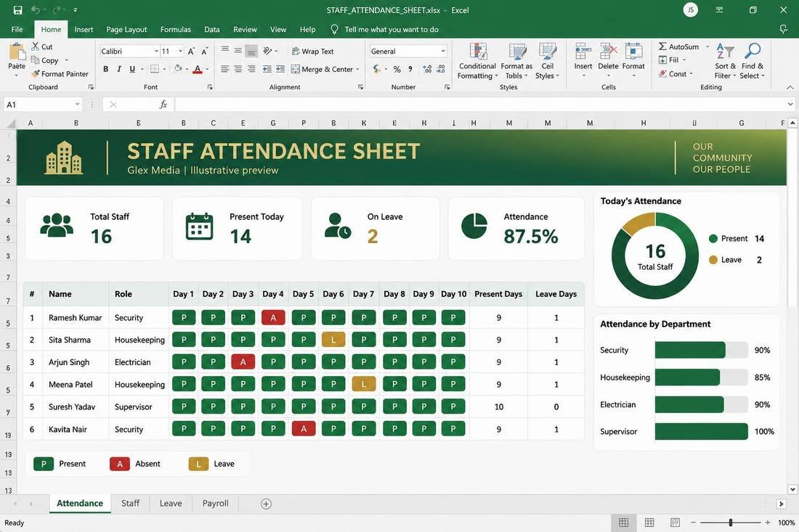799x532 pixels.
Task: Open the Payroll sheet tab
Action: (x=215, y=503)
